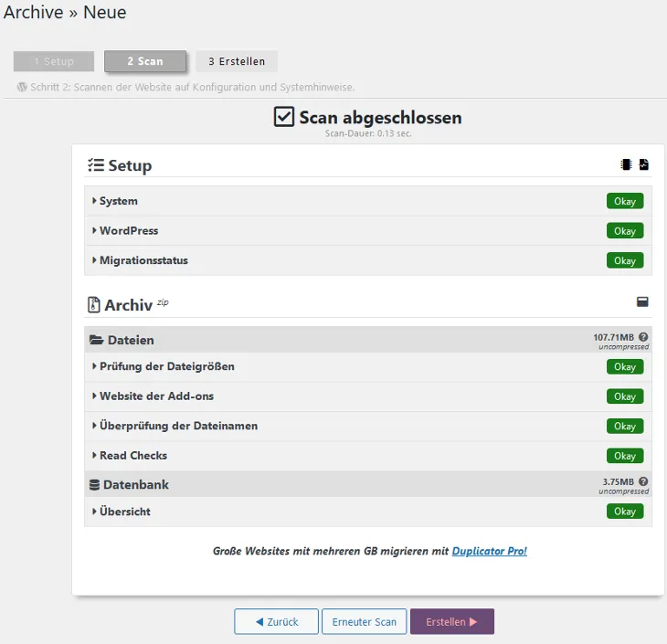Click Okay badge for Website der Add-ons
This screenshot has height=644, width=667.
coord(625,396)
